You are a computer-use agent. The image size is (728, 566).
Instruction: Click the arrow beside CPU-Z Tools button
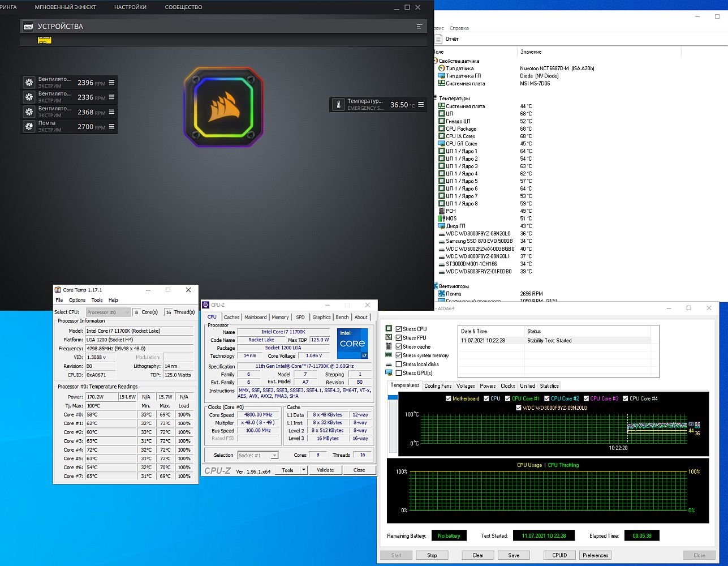(304, 470)
